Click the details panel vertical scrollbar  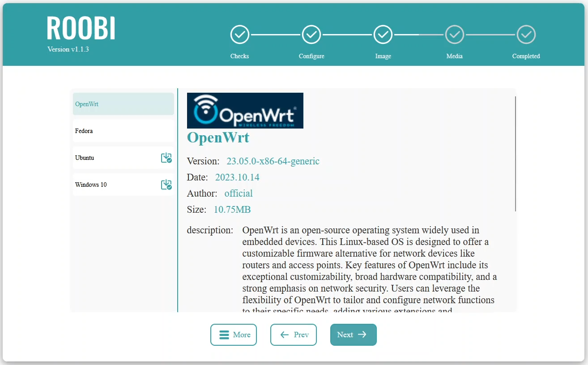click(x=516, y=154)
